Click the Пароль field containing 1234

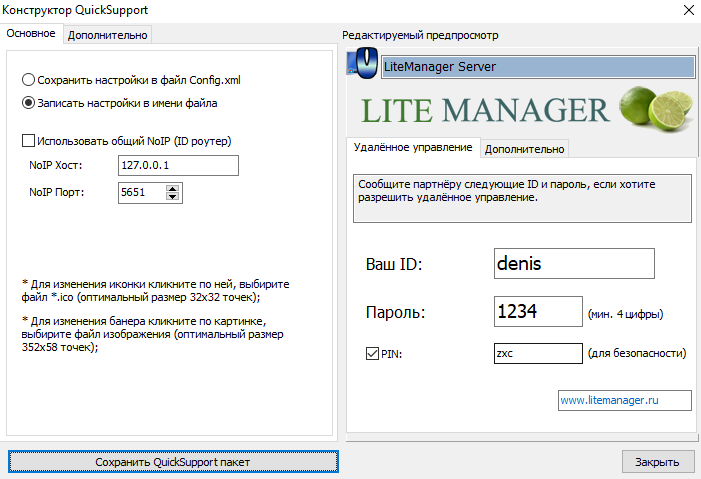pyautogui.click(x=538, y=311)
